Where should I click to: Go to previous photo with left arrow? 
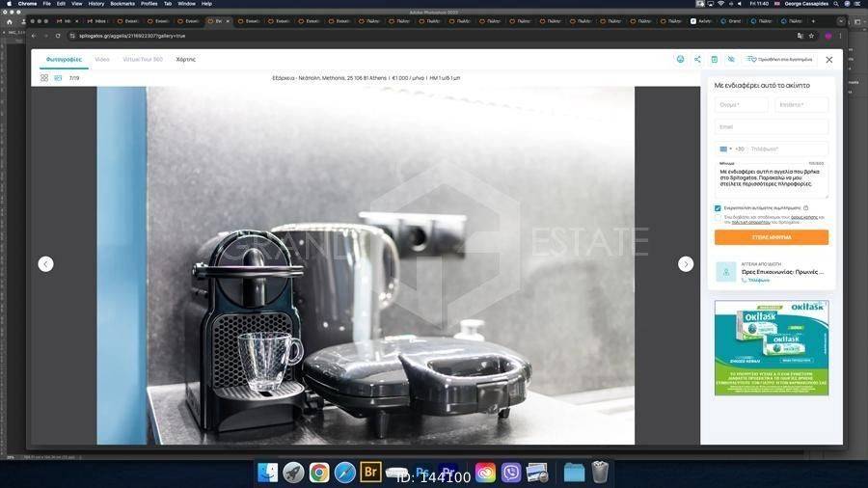(x=45, y=264)
